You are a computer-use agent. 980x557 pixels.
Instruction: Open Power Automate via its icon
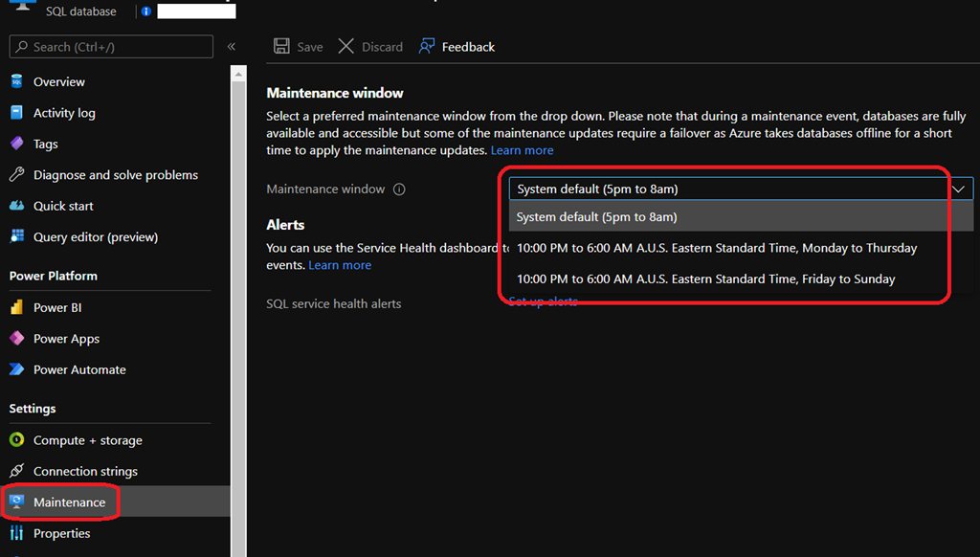coord(16,369)
